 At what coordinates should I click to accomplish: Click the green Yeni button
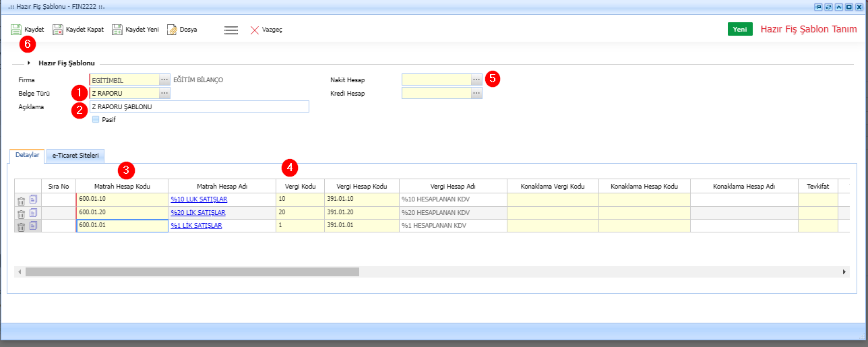point(740,30)
